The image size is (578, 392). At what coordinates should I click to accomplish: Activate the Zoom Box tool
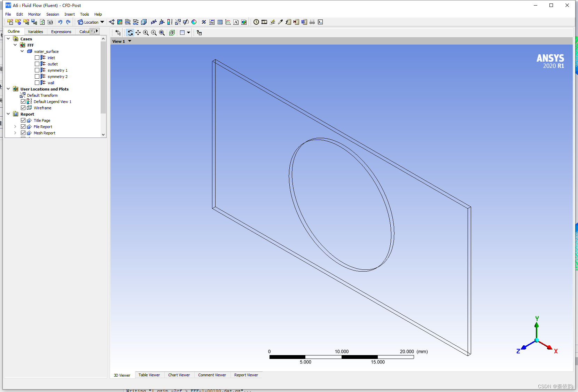[154, 33]
